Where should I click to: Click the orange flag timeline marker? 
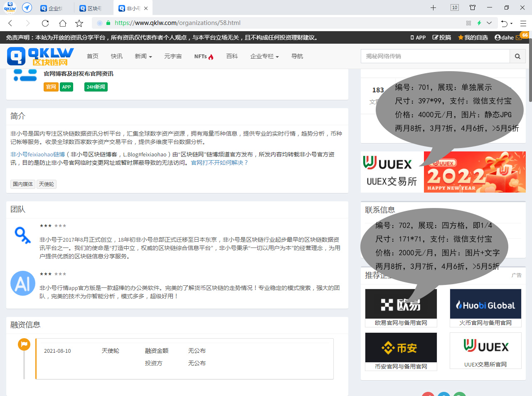click(24, 344)
